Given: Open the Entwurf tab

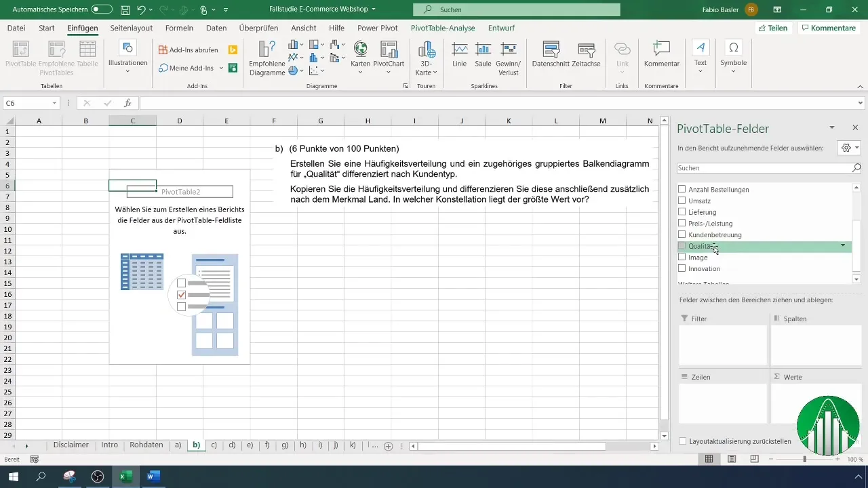Looking at the screenshot, I should [x=501, y=28].
